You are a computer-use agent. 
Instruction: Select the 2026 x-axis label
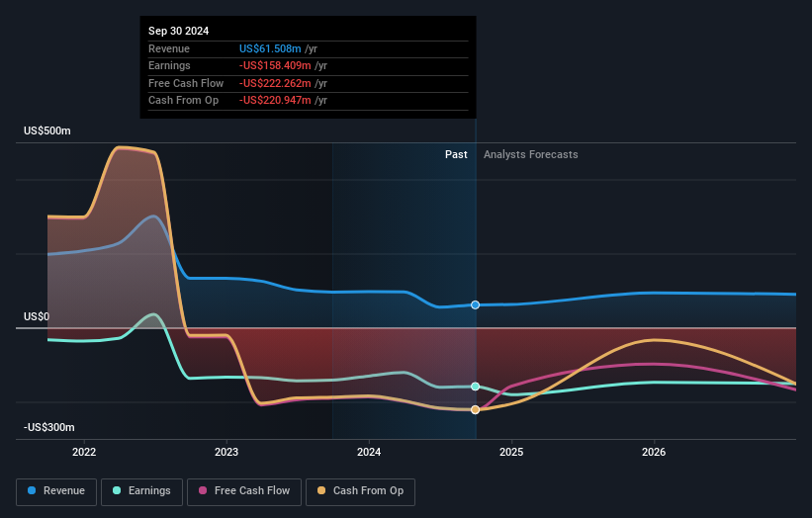click(x=654, y=452)
